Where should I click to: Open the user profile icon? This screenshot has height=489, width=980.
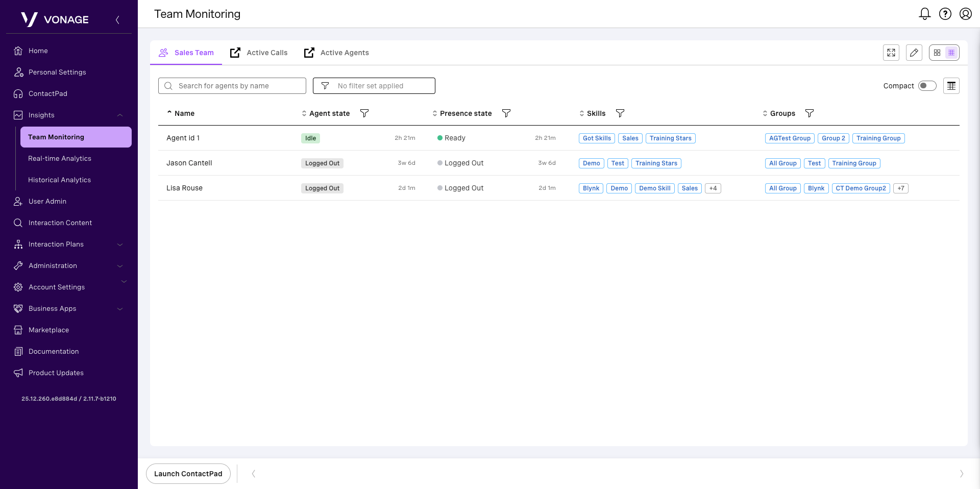tap(965, 14)
